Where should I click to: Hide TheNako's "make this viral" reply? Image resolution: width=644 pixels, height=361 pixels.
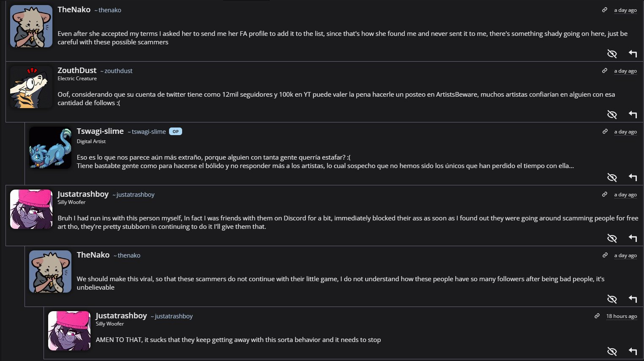(612, 299)
